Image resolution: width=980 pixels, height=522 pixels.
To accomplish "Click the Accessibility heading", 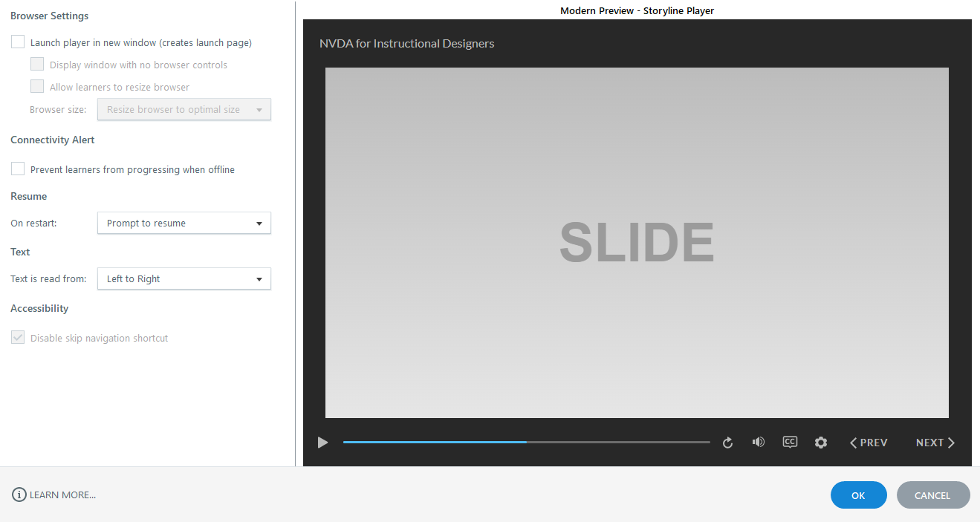I will click(39, 308).
